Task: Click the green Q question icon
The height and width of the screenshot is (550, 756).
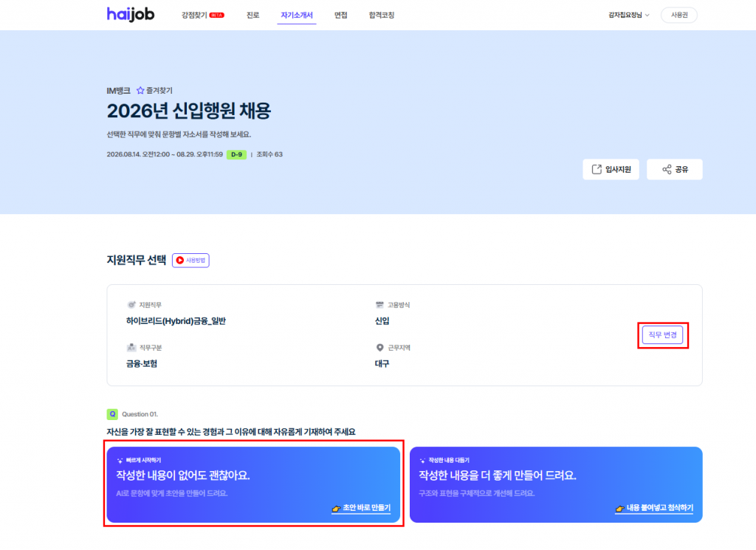Action: [112, 414]
